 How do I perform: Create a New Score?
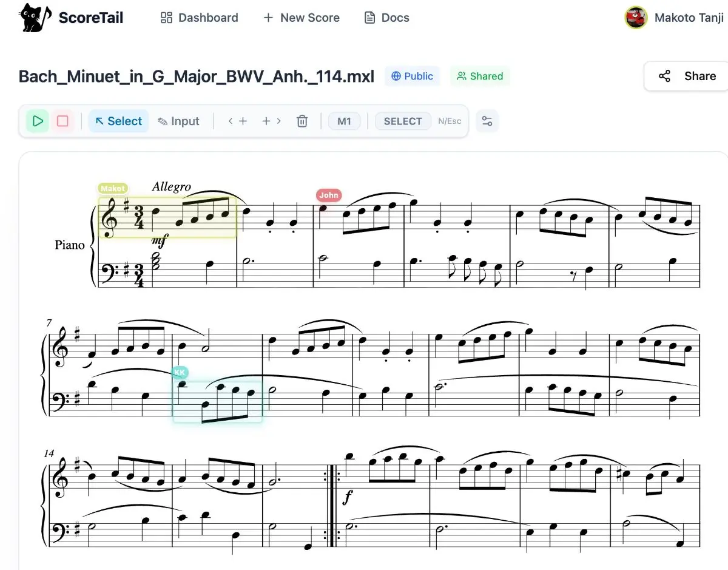point(301,18)
